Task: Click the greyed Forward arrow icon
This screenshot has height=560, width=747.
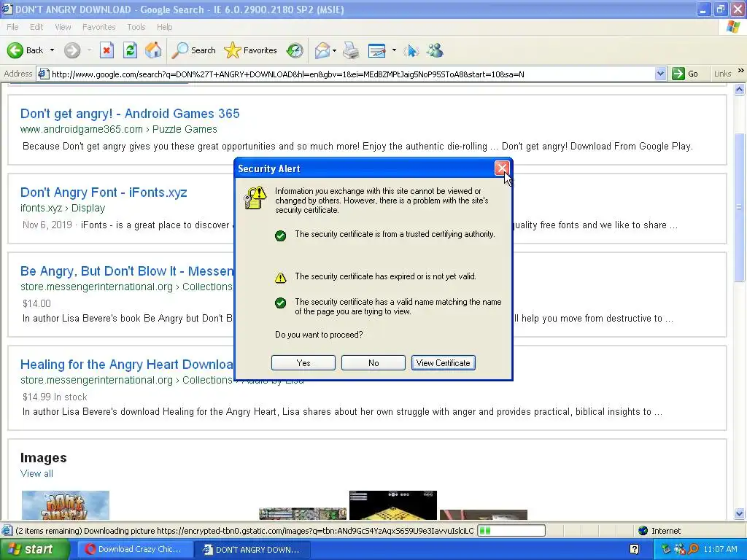Action: pos(72,50)
